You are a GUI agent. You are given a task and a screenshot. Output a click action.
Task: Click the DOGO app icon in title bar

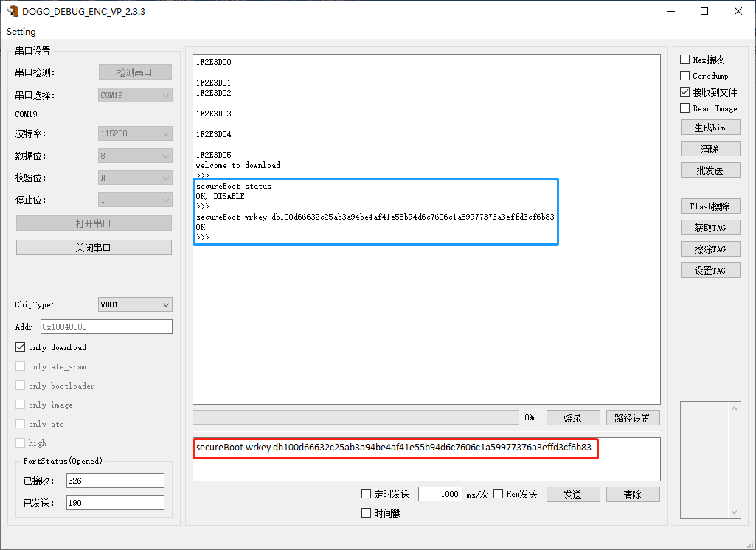click(13, 10)
